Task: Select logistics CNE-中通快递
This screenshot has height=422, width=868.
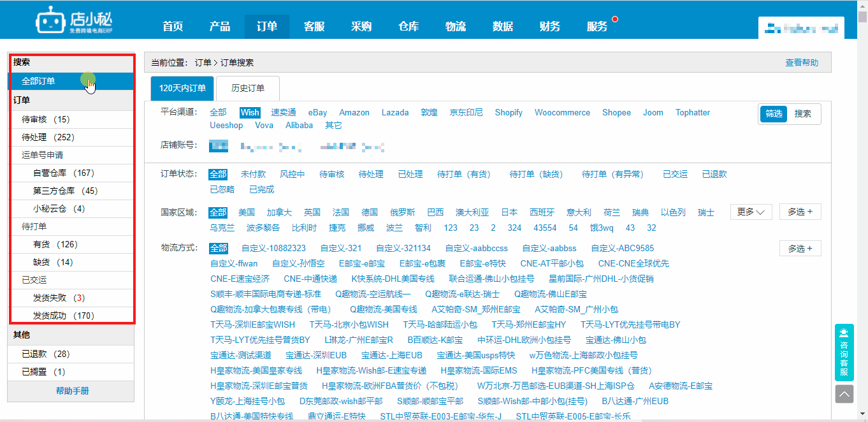Action: point(310,279)
